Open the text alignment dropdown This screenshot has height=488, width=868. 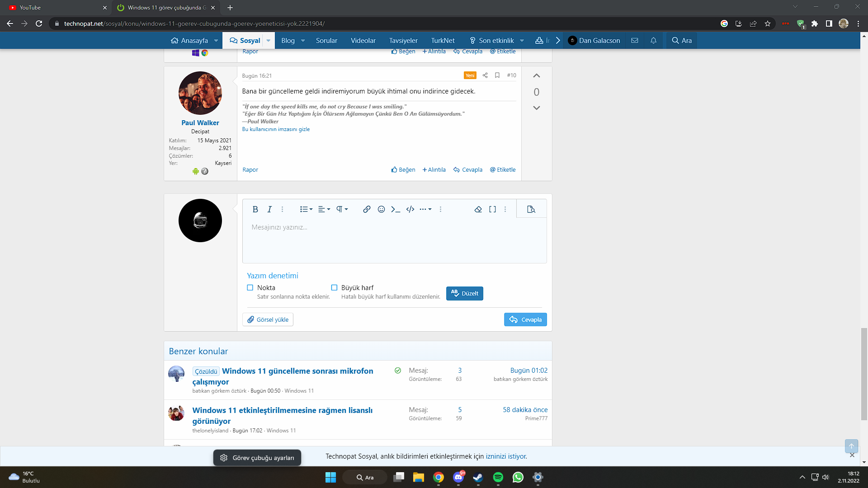(324, 209)
